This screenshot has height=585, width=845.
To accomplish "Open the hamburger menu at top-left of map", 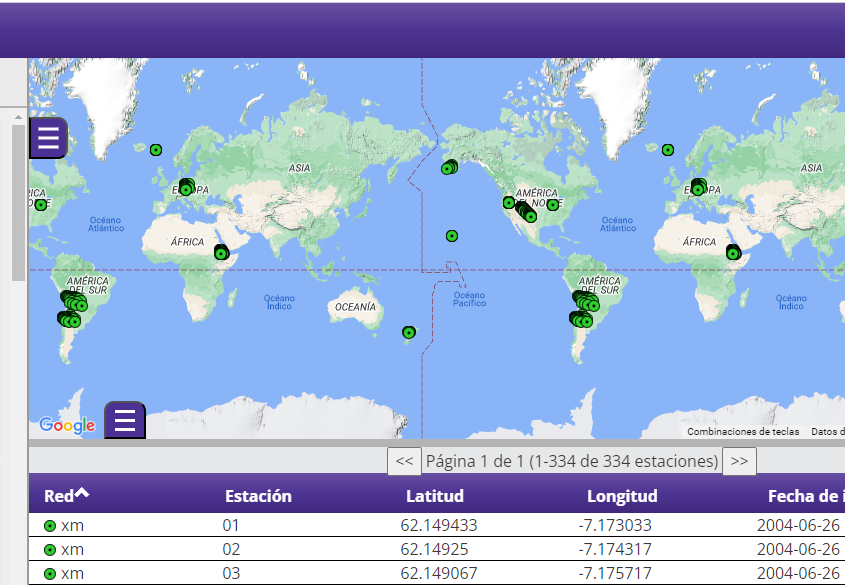I will click(48, 138).
